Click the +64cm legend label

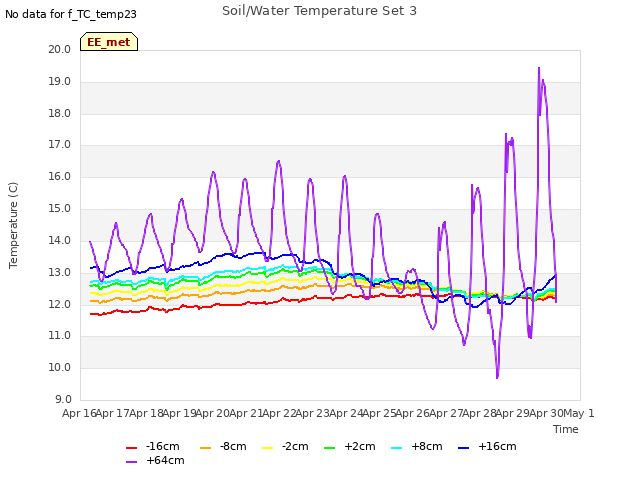(x=165, y=460)
